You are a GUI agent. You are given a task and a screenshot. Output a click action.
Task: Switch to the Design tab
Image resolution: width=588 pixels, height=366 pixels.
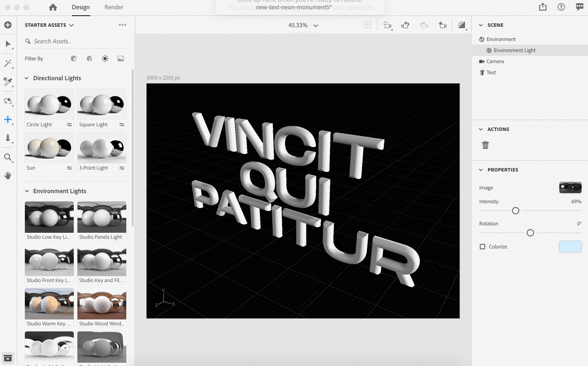pyautogui.click(x=81, y=7)
